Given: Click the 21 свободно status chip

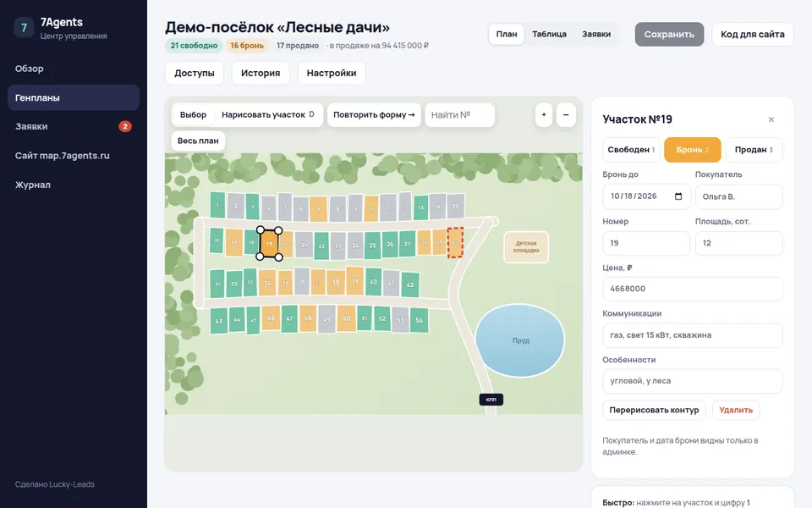Looking at the screenshot, I should pyautogui.click(x=195, y=46).
